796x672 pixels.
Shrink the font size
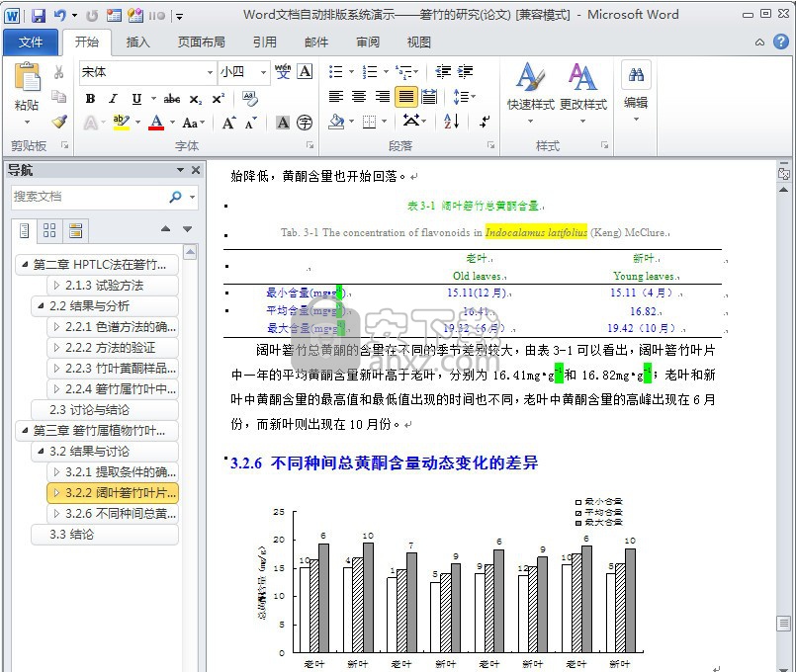(x=250, y=123)
